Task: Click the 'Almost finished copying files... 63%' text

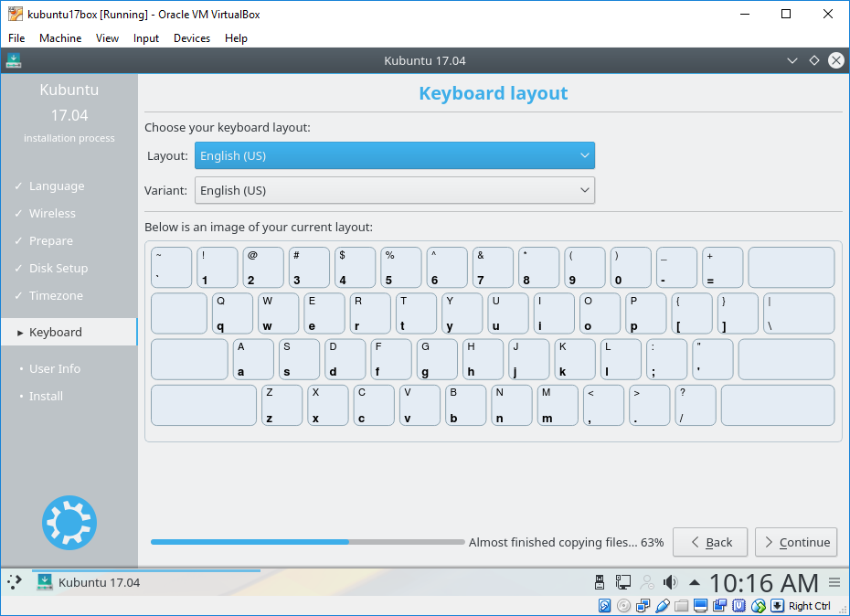Action: coord(566,542)
